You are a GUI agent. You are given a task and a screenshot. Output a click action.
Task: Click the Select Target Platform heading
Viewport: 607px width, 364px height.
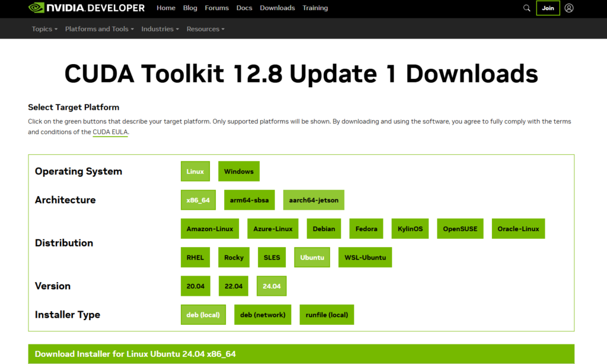(x=74, y=107)
